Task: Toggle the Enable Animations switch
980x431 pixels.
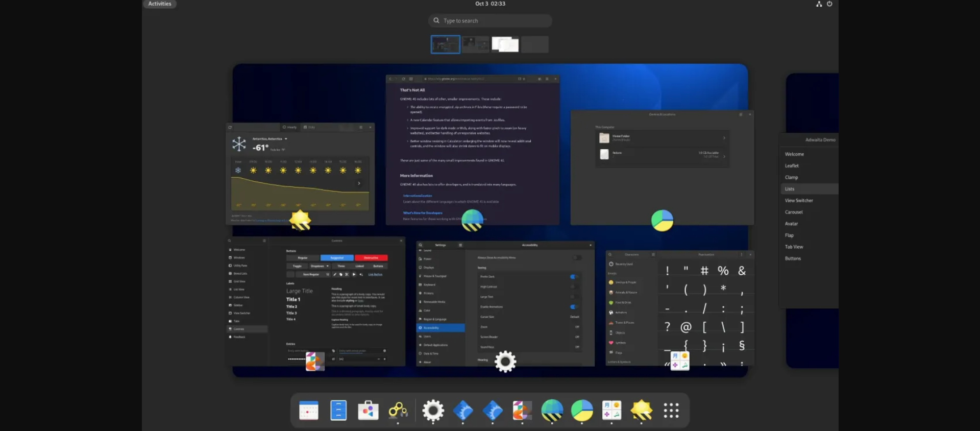Action: tap(574, 307)
